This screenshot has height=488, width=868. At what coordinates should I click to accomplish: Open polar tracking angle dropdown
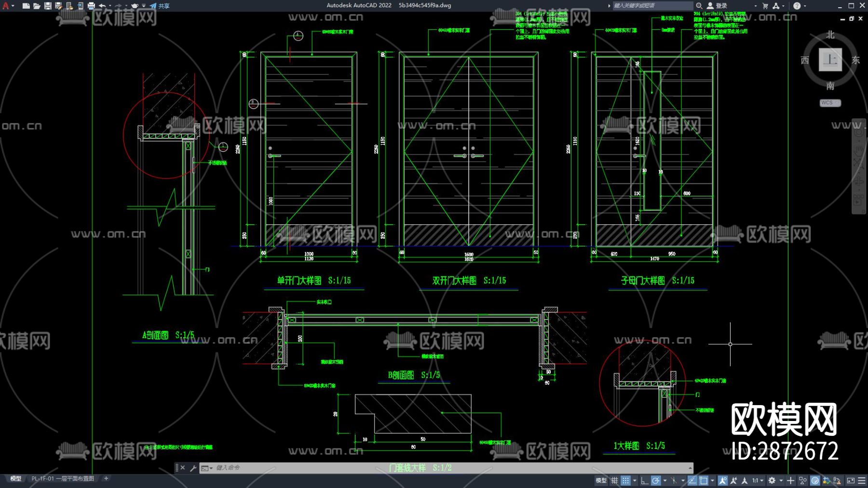coord(665,481)
